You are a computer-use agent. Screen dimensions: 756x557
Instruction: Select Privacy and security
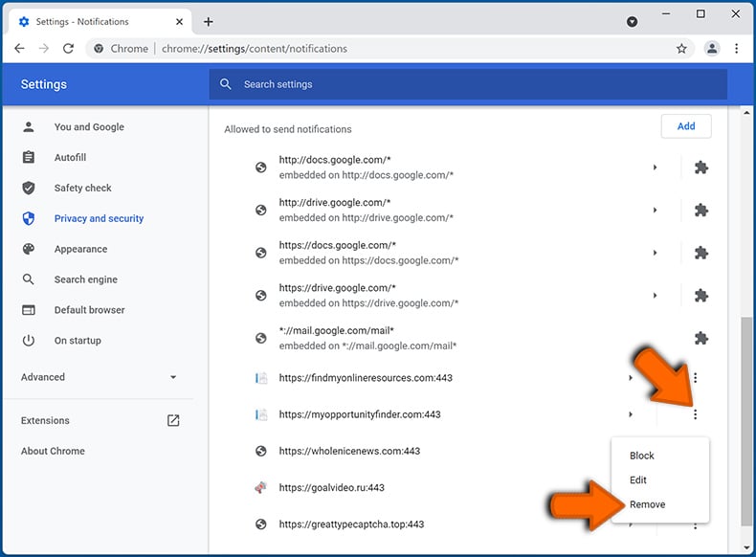pos(99,218)
